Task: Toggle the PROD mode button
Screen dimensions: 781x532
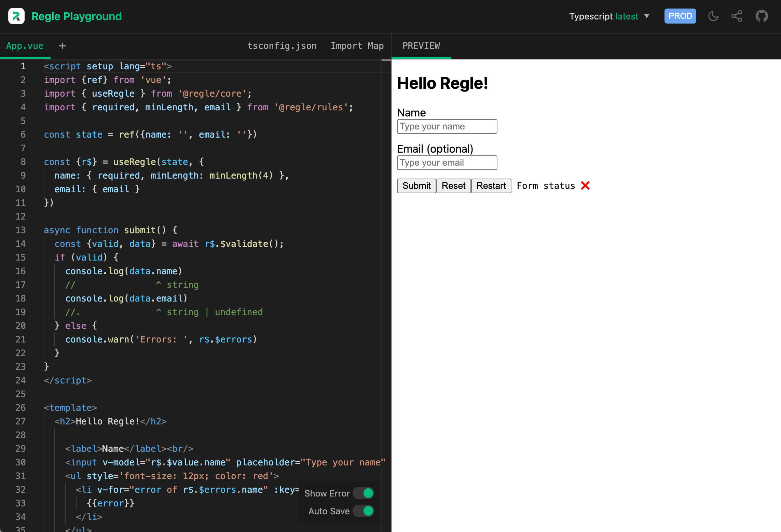Action: pyautogui.click(x=680, y=16)
